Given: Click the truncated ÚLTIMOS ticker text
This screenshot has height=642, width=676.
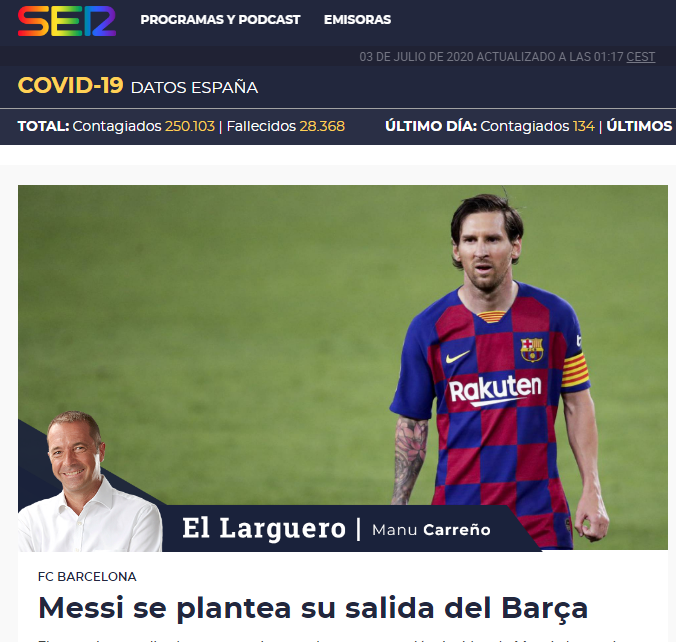Looking at the screenshot, I should [x=639, y=126].
